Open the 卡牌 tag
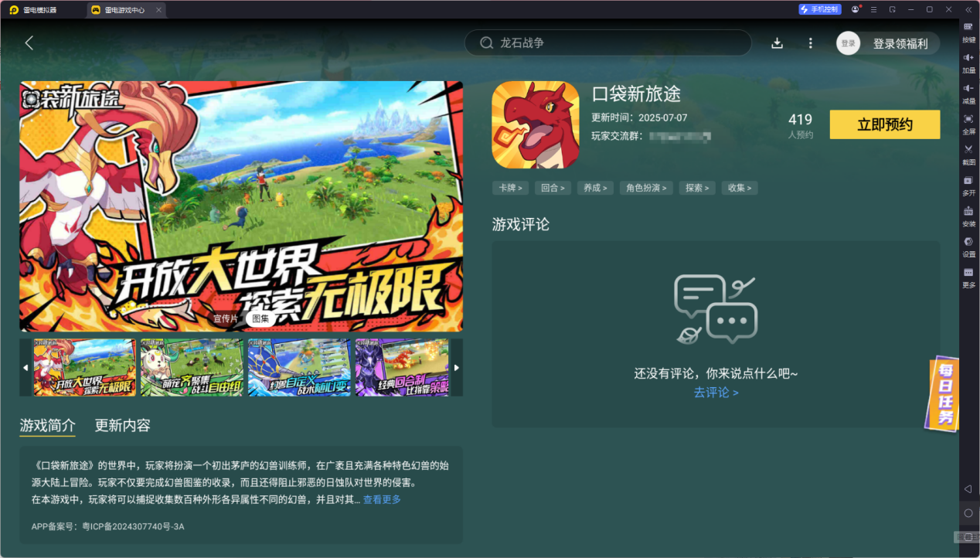The height and width of the screenshot is (558, 980). coord(510,188)
